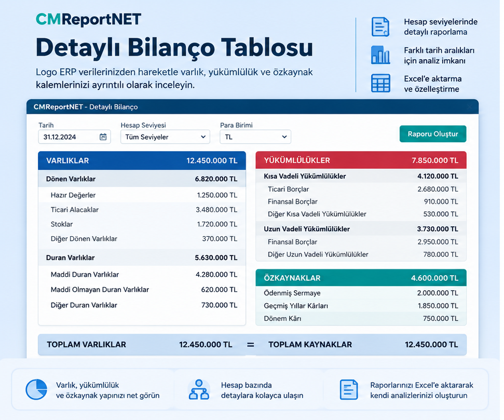Screen dimensions: 504x420
Task: Click the pie chart icon in bottom banner
Action: coord(36,389)
